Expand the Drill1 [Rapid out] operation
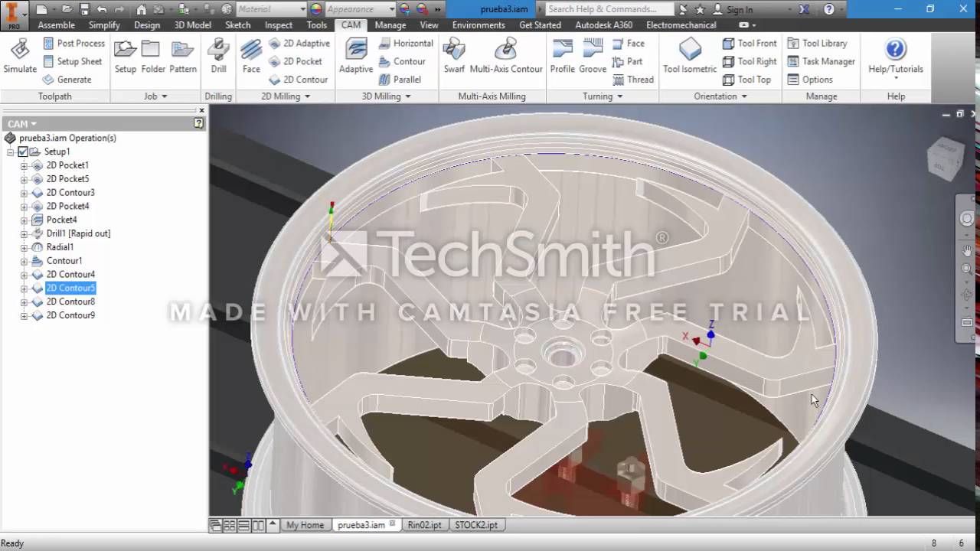Viewport: 980px width, 551px height. pyautogui.click(x=24, y=233)
